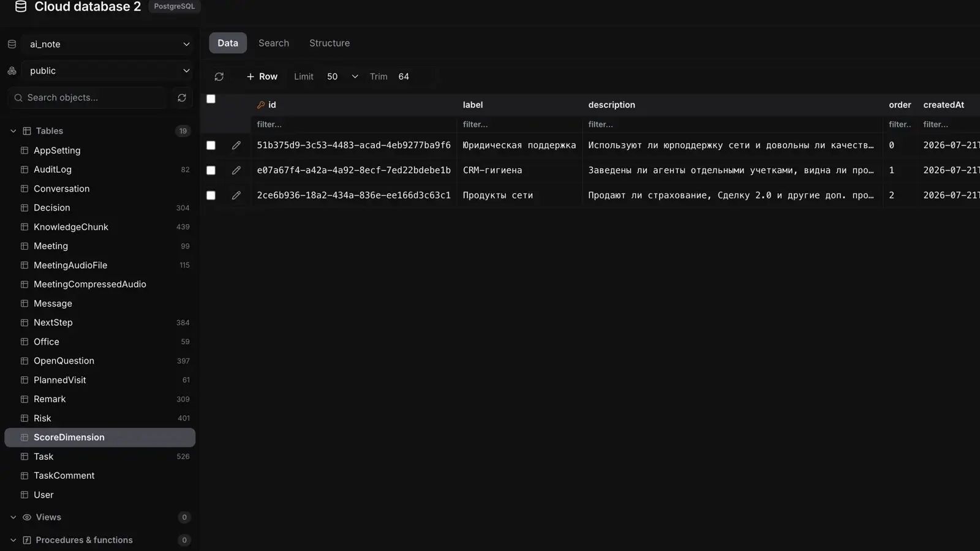Open the public schema dropdown
This screenshot has width=980, height=551.
(x=108, y=71)
